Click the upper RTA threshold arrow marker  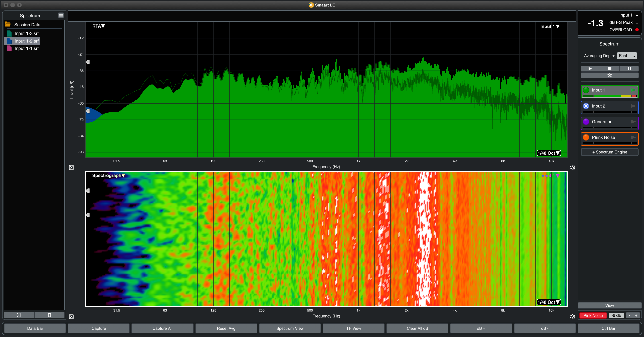[x=88, y=62]
